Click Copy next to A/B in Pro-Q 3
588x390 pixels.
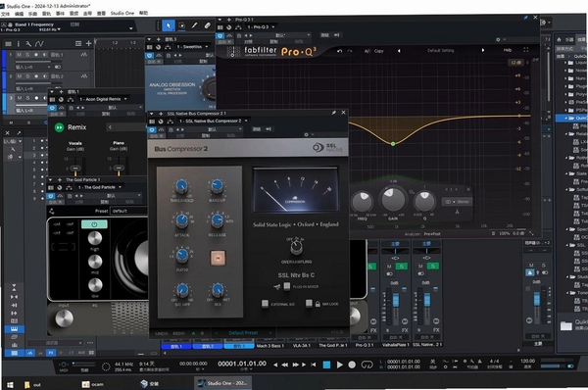pyautogui.click(x=378, y=51)
